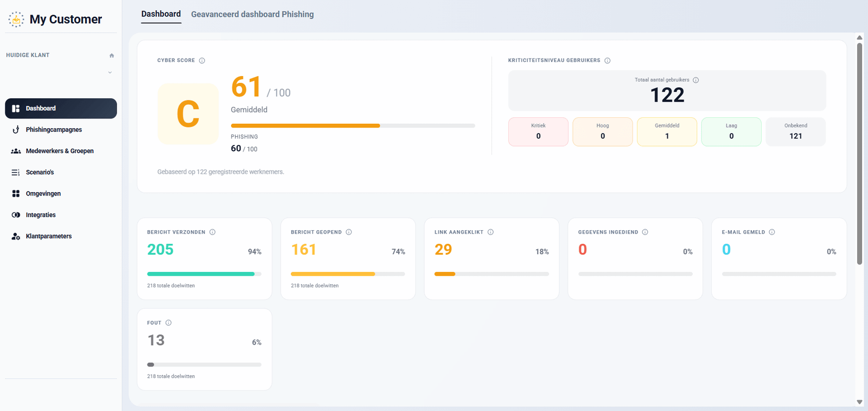Image resolution: width=868 pixels, height=411 pixels.
Task: Click the Laag user level box
Action: (x=731, y=132)
